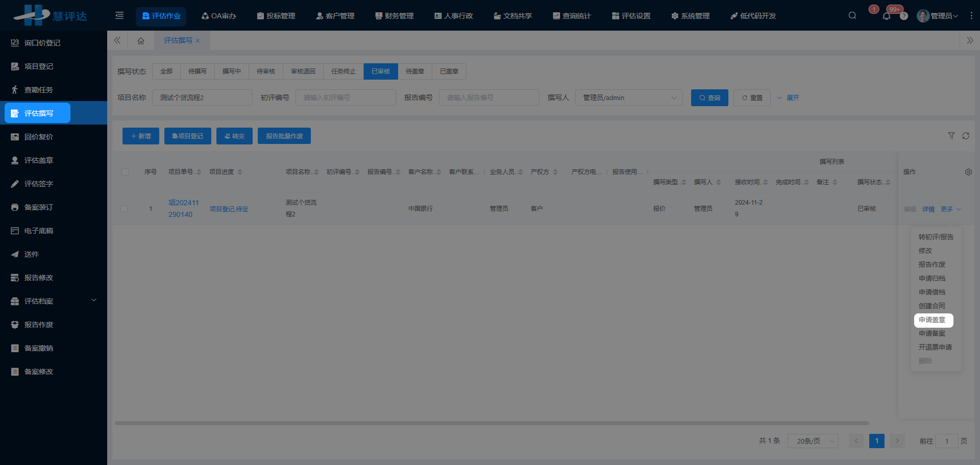Open the column settings gear icon
This screenshot has width=980, height=465.
click(968, 172)
